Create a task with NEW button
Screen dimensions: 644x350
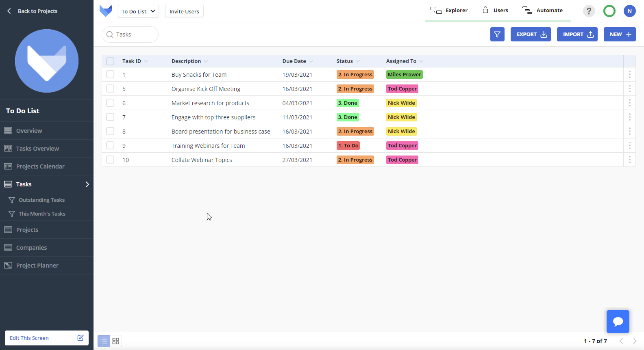[620, 35]
